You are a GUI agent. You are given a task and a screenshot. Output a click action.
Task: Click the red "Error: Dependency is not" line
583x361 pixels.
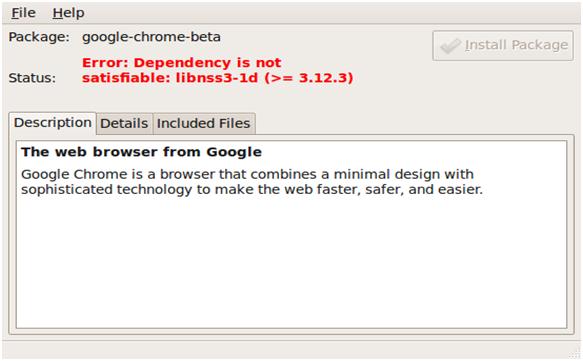pyautogui.click(x=181, y=63)
